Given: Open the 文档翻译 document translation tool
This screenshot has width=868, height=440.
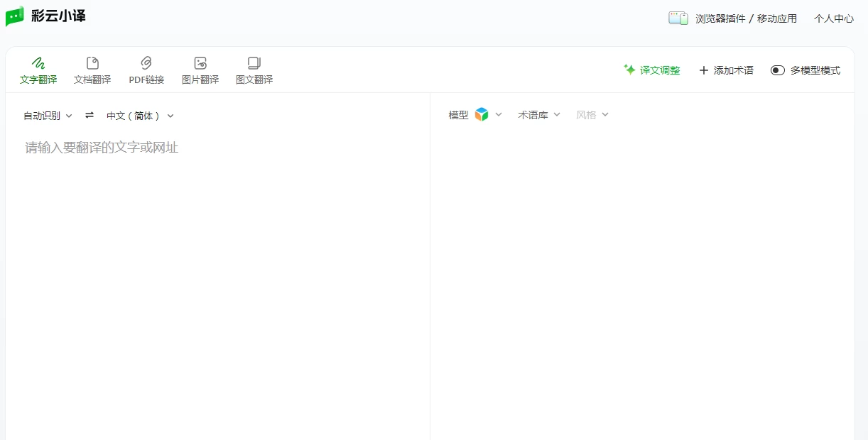Looking at the screenshot, I should tap(92, 70).
